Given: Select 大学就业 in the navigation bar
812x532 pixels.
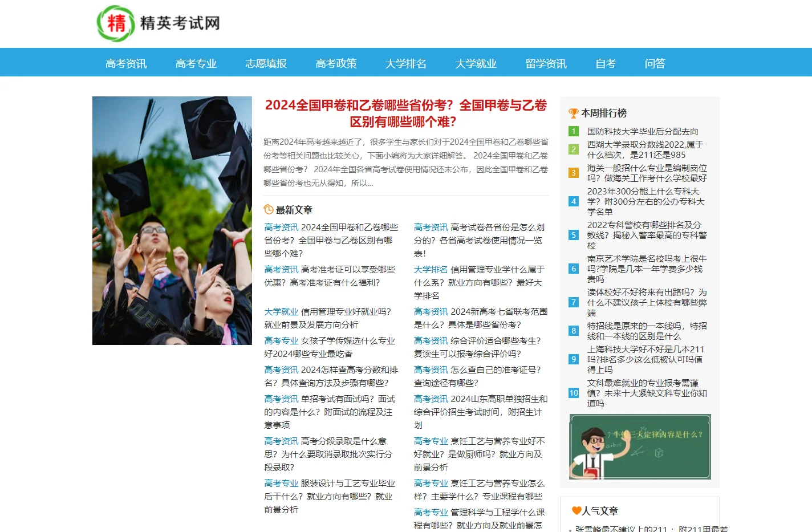Looking at the screenshot, I should pyautogui.click(x=476, y=63).
